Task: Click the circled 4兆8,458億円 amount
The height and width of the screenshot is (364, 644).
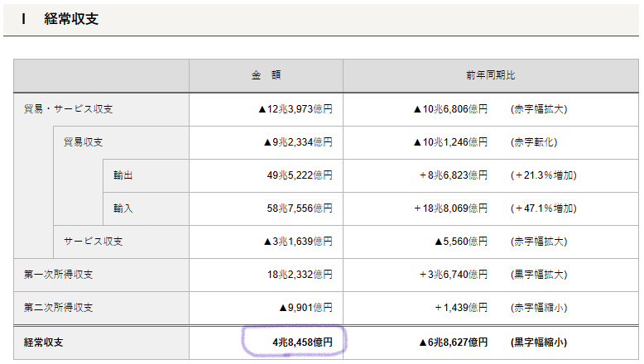Action: (x=296, y=342)
